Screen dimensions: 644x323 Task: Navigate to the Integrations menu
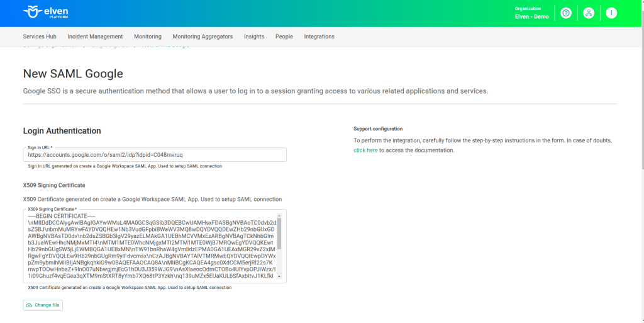coord(319,37)
